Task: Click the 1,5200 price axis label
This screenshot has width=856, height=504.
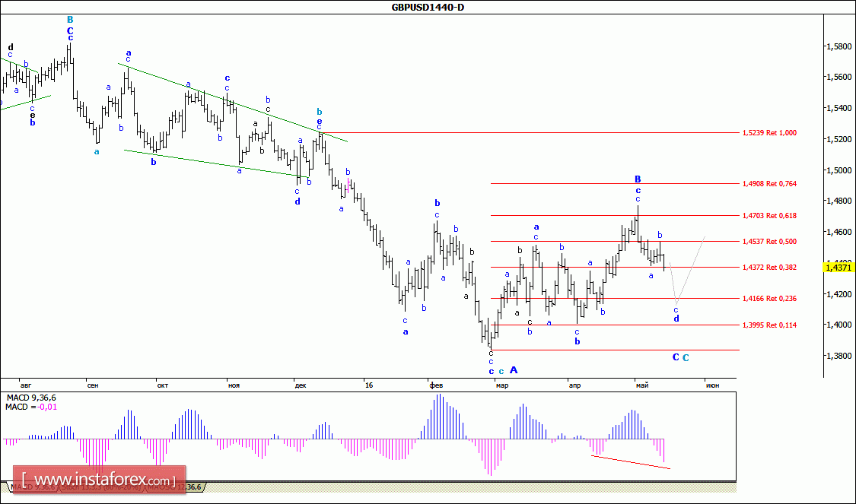Action: point(841,139)
